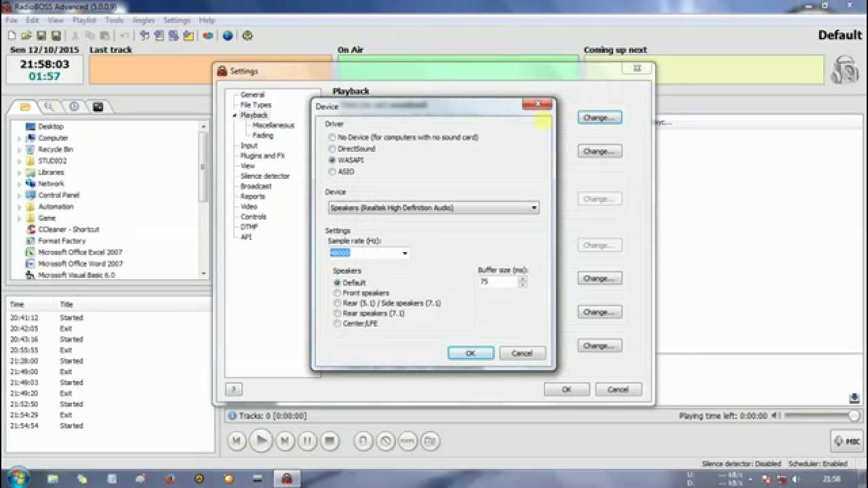This screenshot has width=868, height=488.
Task: Select Rear (5.1) / Side speakers (7.1) option
Action: click(337, 303)
